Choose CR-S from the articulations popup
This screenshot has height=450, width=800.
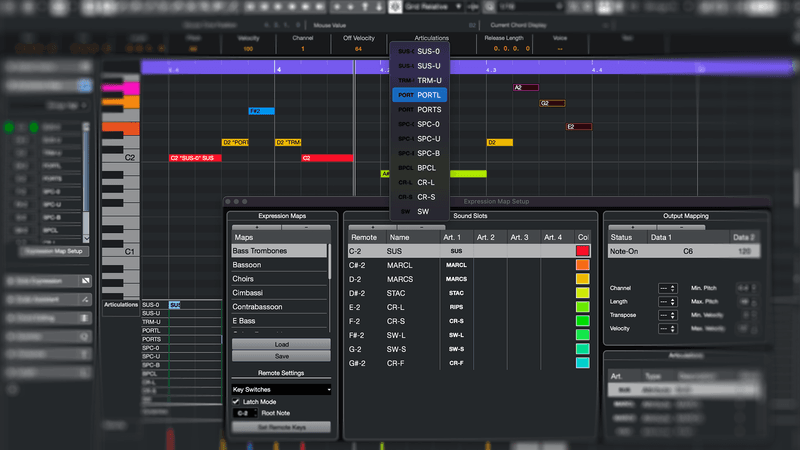[419, 197]
